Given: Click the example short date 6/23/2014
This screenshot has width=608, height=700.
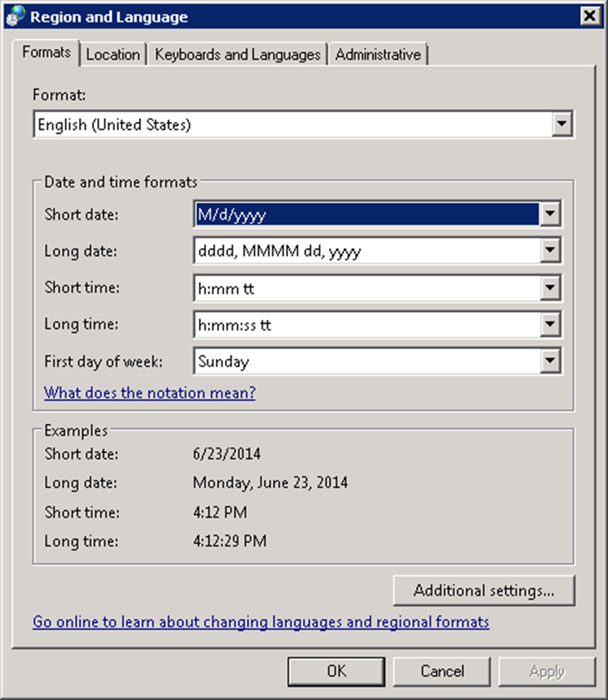Looking at the screenshot, I should click(227, 454).
